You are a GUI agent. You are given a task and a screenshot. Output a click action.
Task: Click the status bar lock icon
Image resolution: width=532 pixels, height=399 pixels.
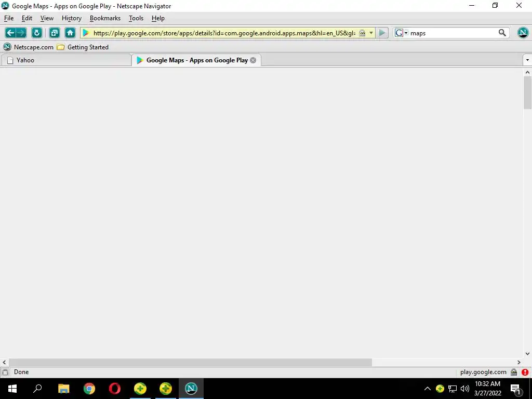(x=514, y=372)
